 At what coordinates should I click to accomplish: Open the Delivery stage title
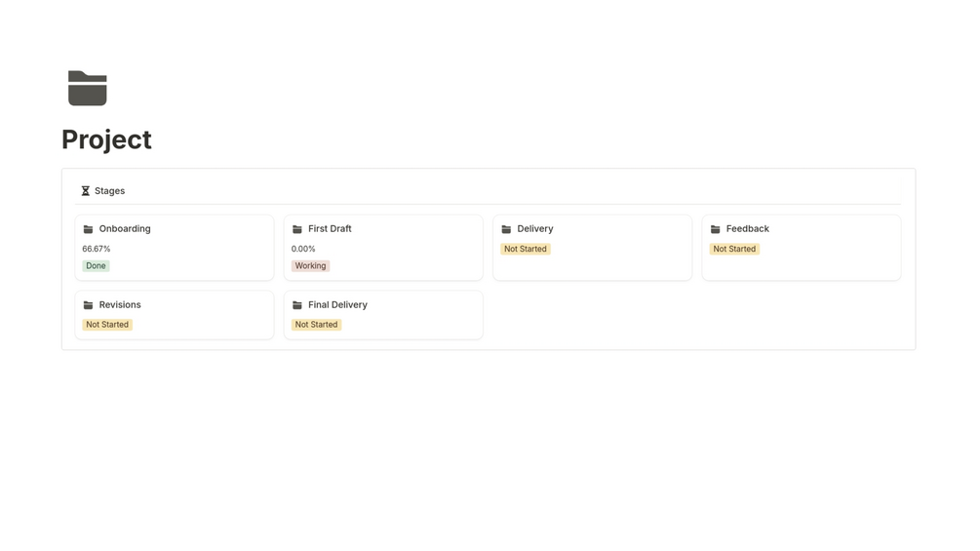point(535,229)
